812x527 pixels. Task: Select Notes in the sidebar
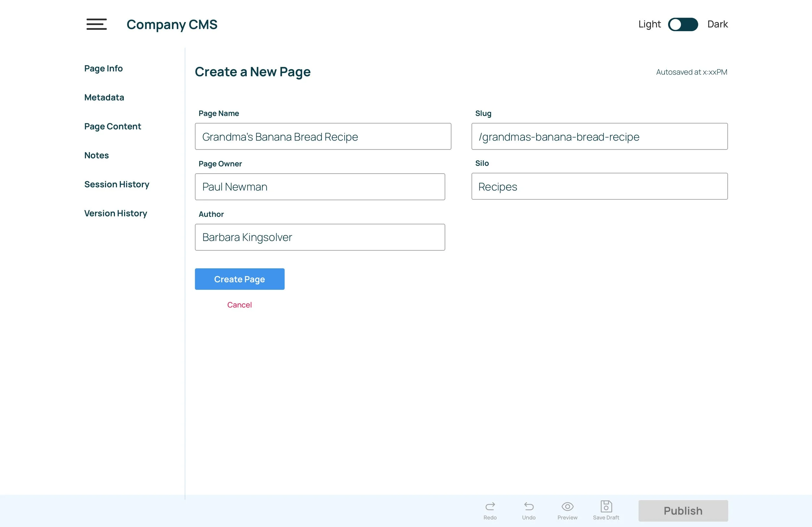click(96, 155)
